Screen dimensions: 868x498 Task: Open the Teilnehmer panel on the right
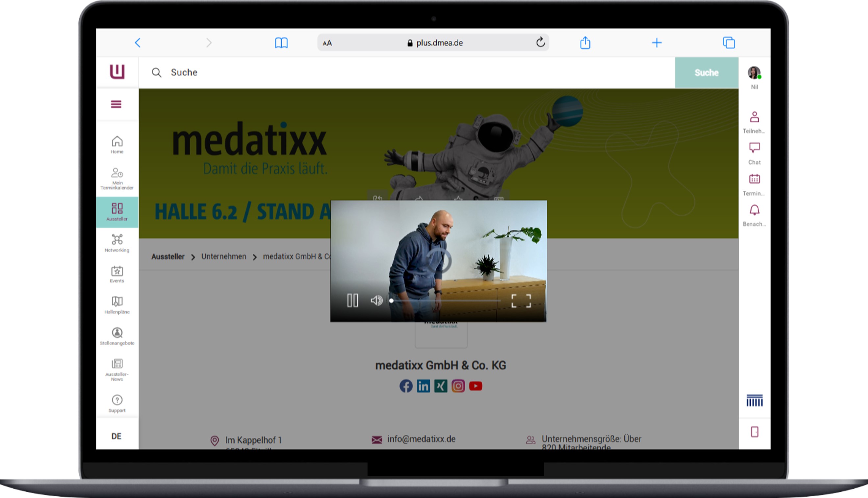coord(754,123)
